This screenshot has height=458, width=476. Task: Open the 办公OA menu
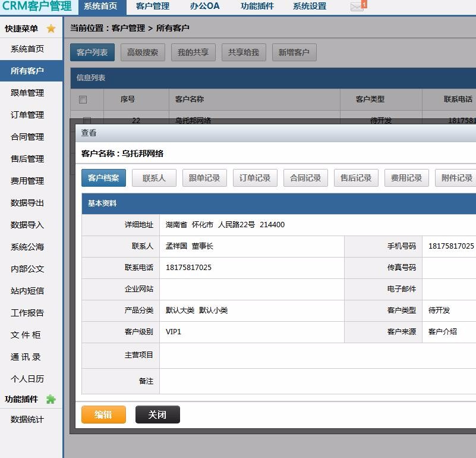tap(204, 6)
